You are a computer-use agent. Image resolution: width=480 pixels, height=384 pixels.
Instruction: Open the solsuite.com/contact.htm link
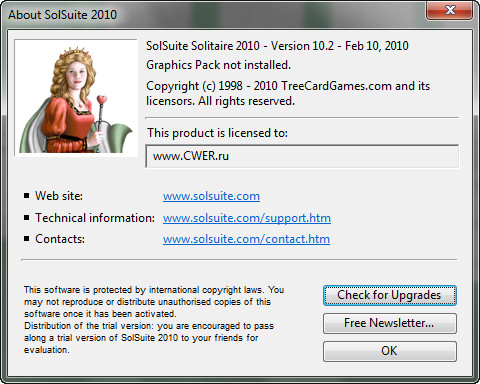pyautogui.click(x=246, y=239)
